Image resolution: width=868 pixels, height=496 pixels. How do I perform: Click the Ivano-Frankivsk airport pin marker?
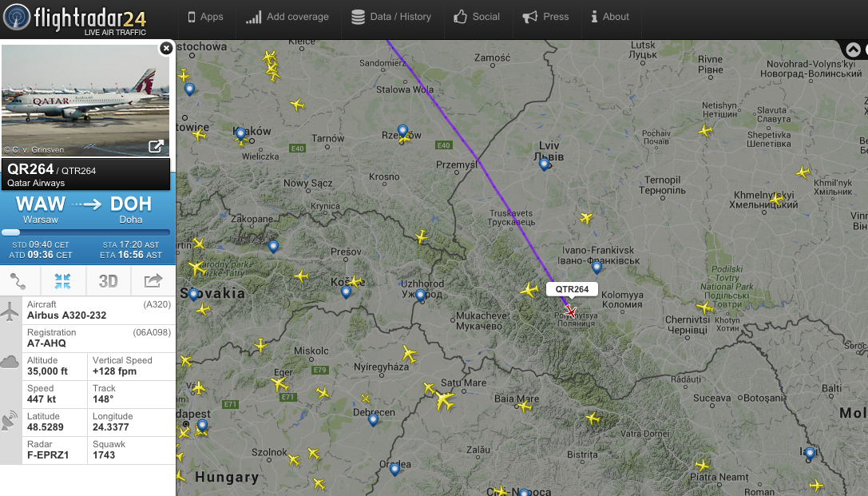[x=597, y=268]
